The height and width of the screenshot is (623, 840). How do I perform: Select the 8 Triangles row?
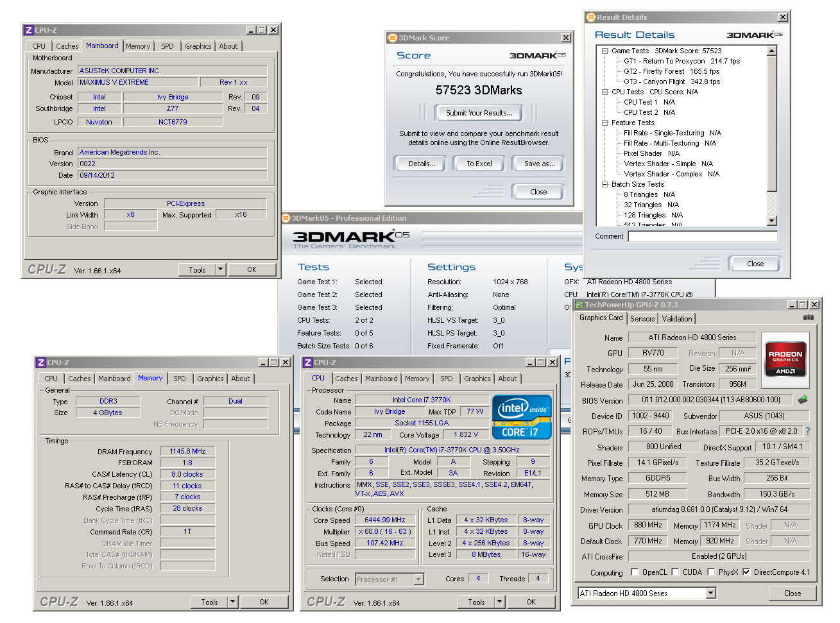[649, 194]
